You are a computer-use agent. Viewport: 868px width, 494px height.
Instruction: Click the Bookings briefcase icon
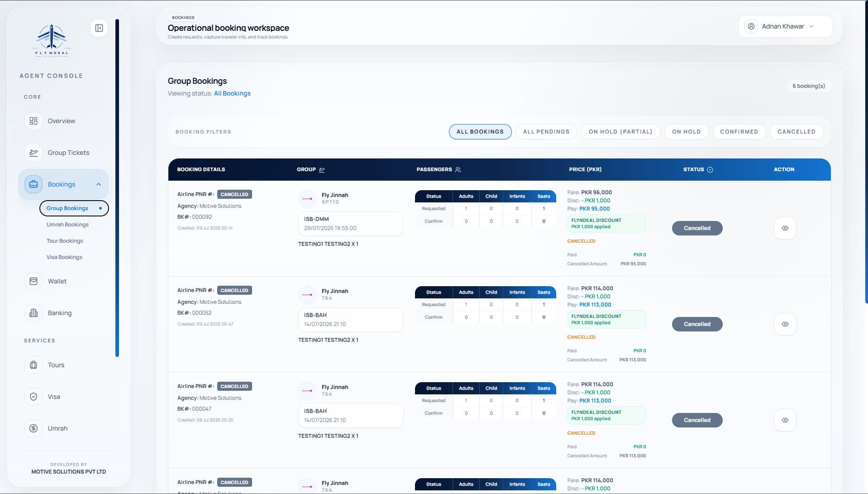(33, 184)
